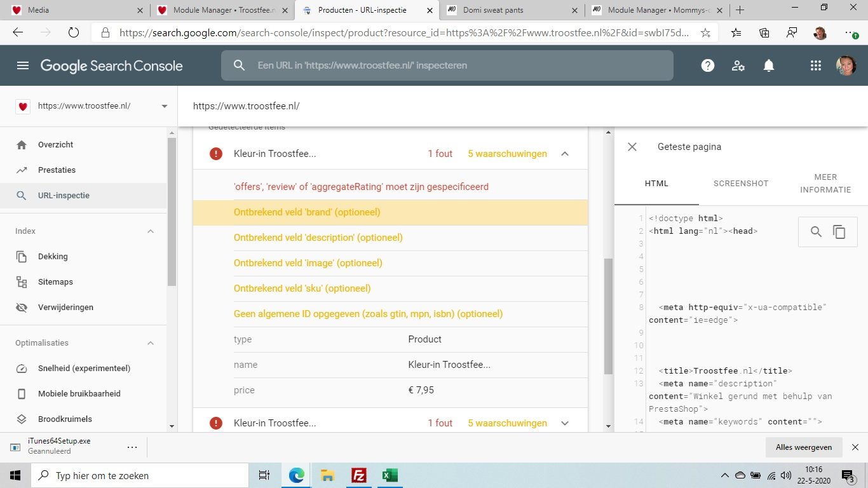Select the missing 'description' field warning
This screenshot has height=488, width=868.
point(390,238)
